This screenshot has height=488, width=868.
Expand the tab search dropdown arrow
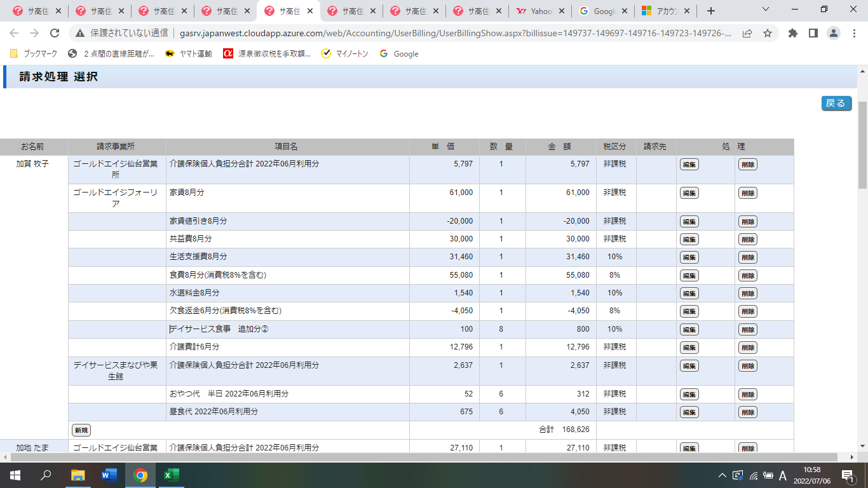pos(765,10)
